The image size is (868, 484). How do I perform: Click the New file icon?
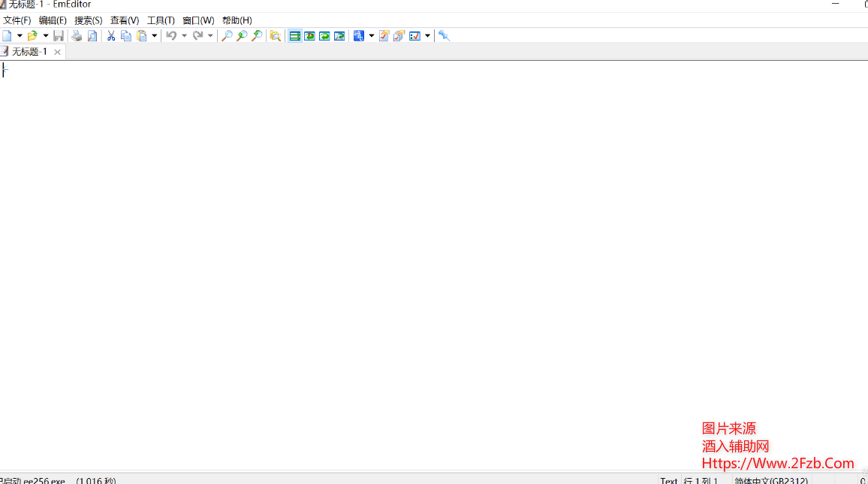[x=7, y=36]
